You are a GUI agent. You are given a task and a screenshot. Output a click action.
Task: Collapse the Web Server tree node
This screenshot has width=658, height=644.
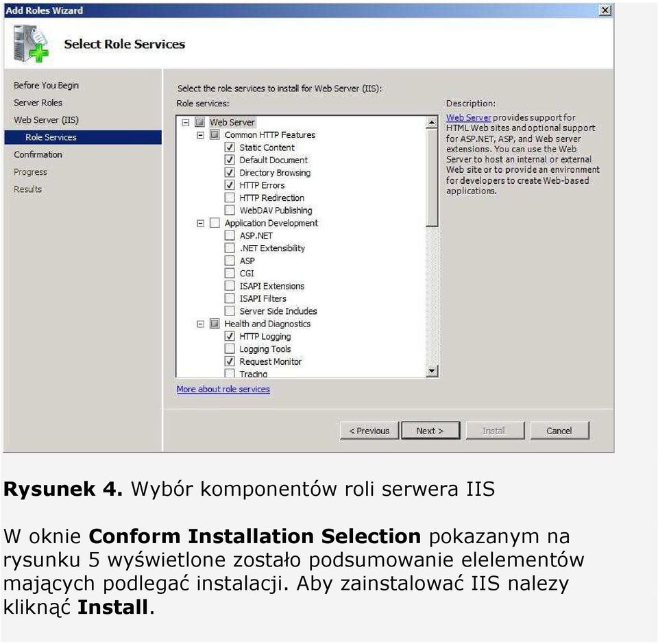click(x=186, y=123)
